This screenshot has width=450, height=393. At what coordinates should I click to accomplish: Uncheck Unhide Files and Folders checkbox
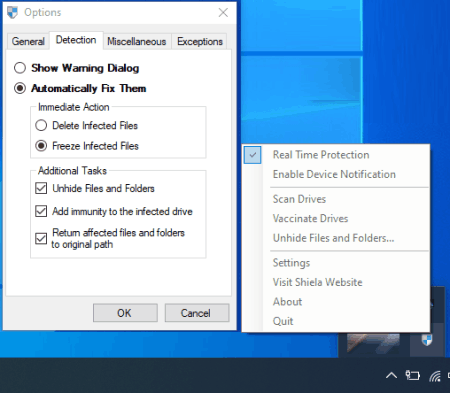[41, 188]
